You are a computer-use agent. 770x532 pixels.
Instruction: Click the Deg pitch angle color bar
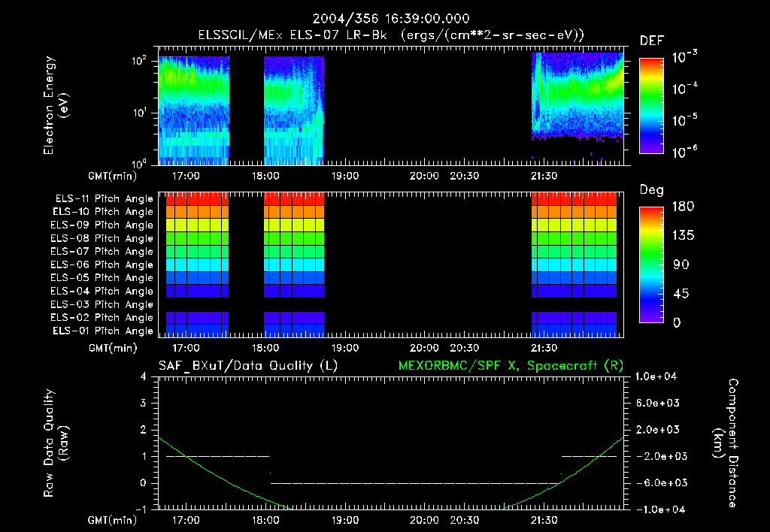(651, 265)
